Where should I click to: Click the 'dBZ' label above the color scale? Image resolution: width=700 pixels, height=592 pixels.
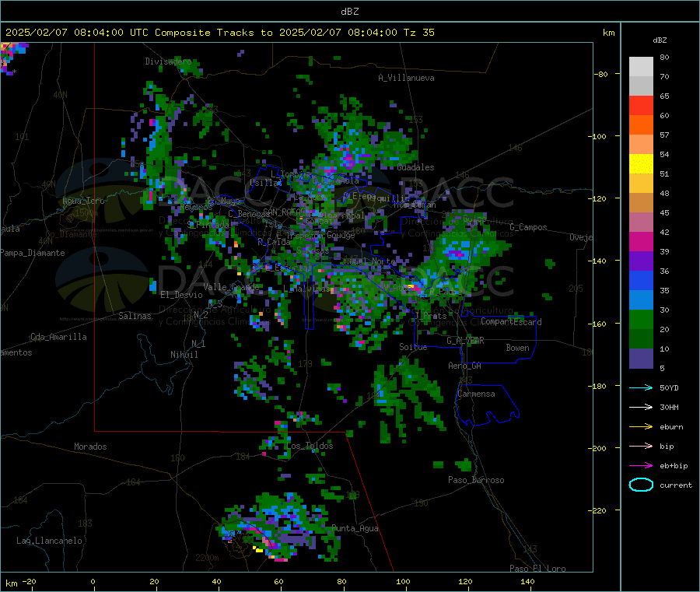point(660,40)
